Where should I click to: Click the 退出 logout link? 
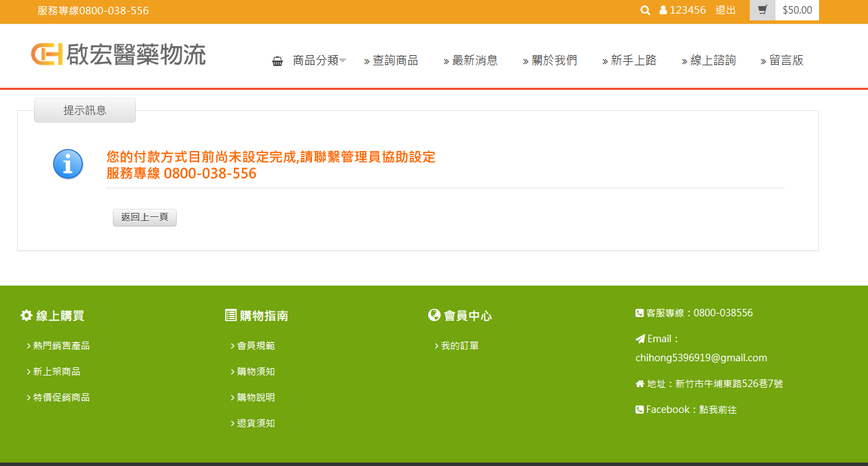pyautogui.click(x=725, y=10)
